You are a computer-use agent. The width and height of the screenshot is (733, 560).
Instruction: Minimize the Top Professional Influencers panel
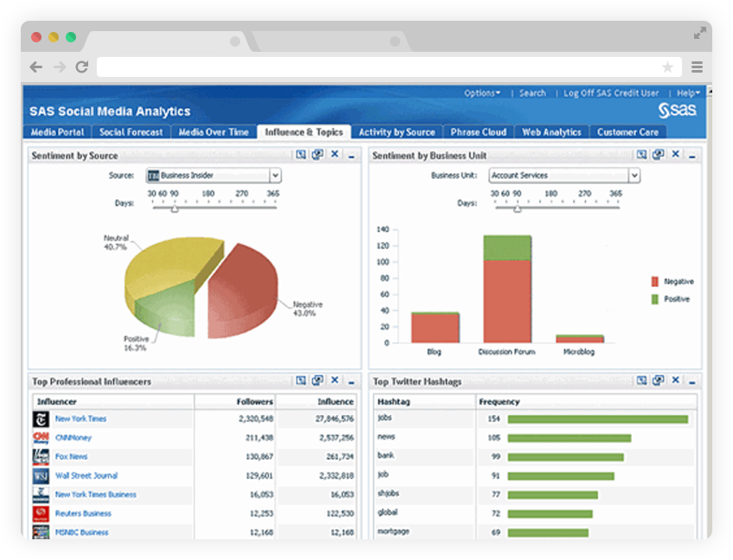tap(352, 383)
